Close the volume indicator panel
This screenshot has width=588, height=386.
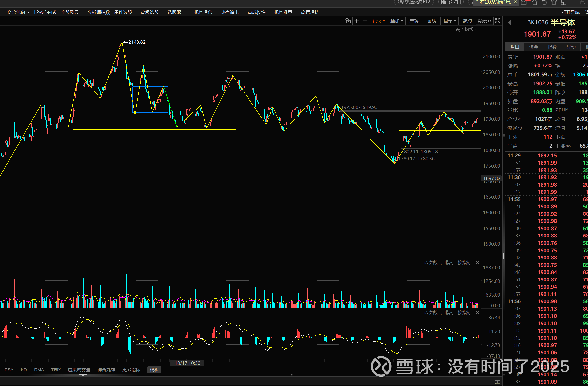(x=478, y=263)
